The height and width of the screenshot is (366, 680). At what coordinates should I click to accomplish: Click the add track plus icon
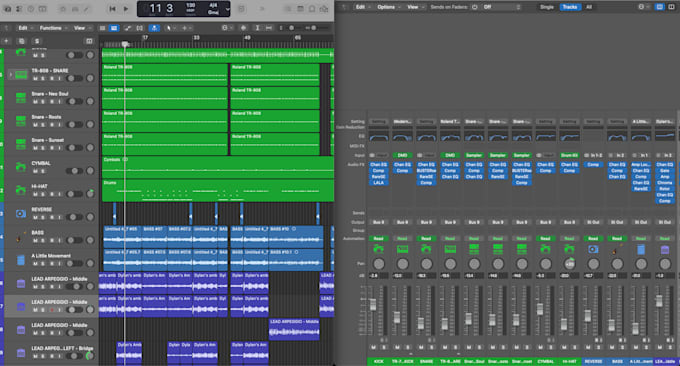6,41
